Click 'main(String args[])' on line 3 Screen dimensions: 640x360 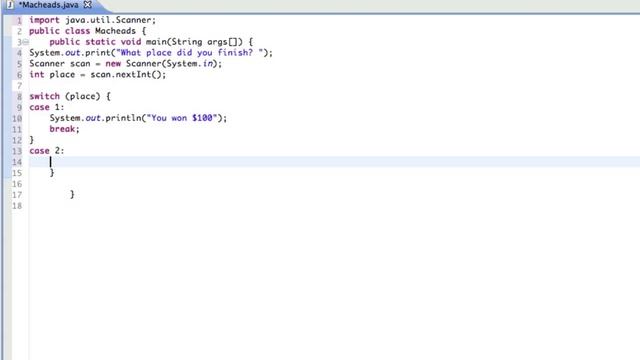[x=194, y=42]
